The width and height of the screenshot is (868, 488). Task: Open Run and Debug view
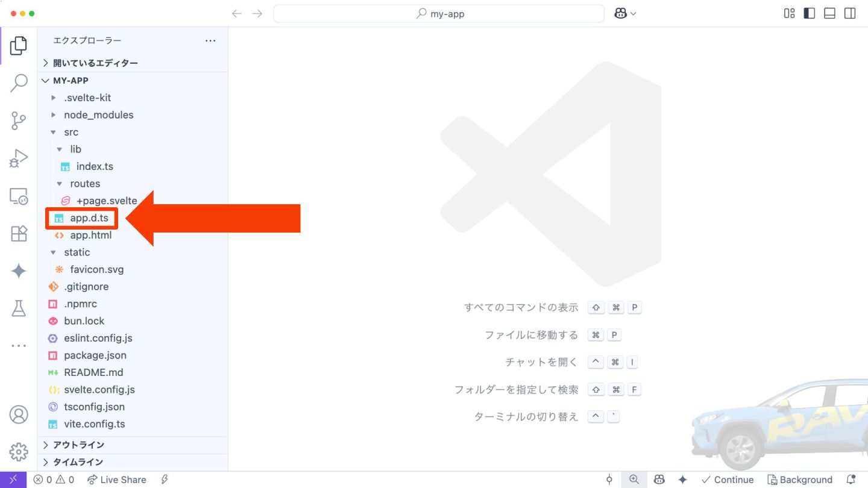19,158
